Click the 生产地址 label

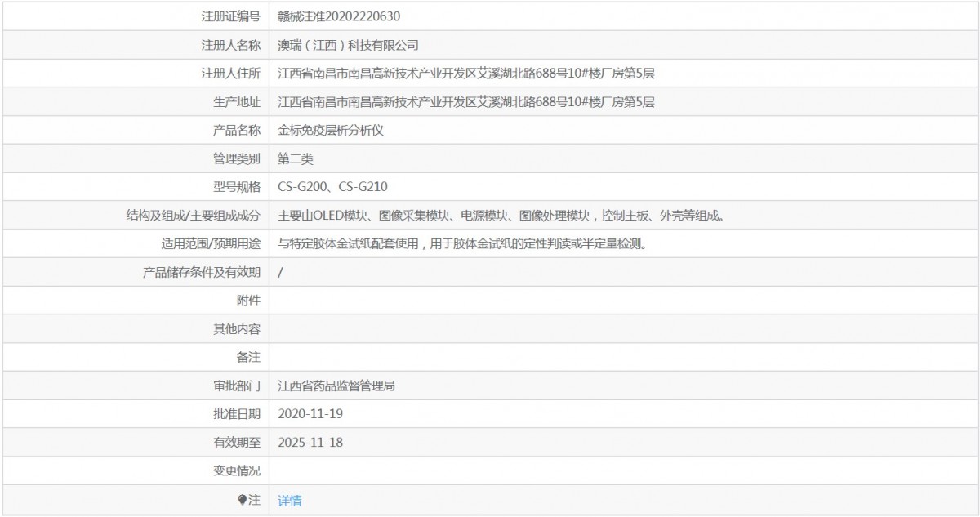(x=237, y=102)
